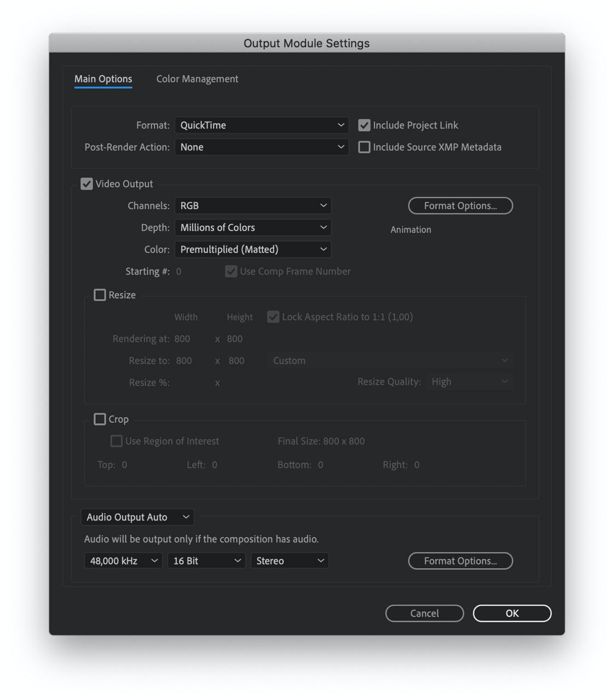The width and height of the screenshot is (614, 700).
Task: Toggle Use Comp Frame Number checkbox
Action: pyautogui.click(x=231, y=271)
